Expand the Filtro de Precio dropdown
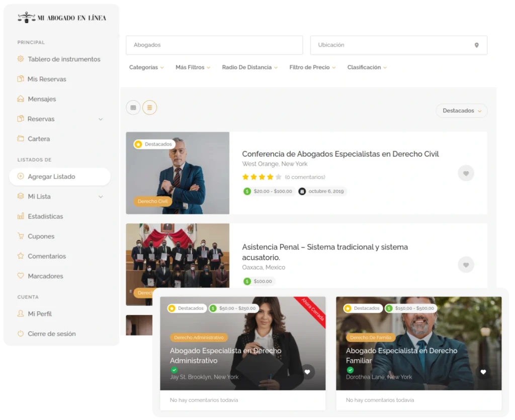Viewport: 515px width, 420px height. point(312,67)
